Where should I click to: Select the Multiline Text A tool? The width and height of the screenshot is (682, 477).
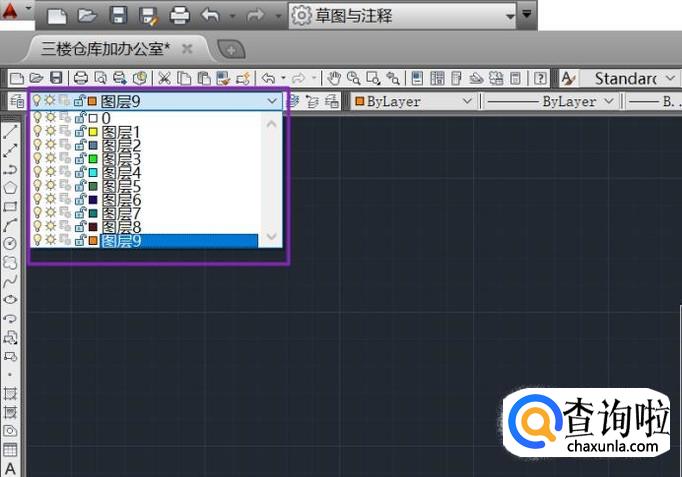coord(10,469)
